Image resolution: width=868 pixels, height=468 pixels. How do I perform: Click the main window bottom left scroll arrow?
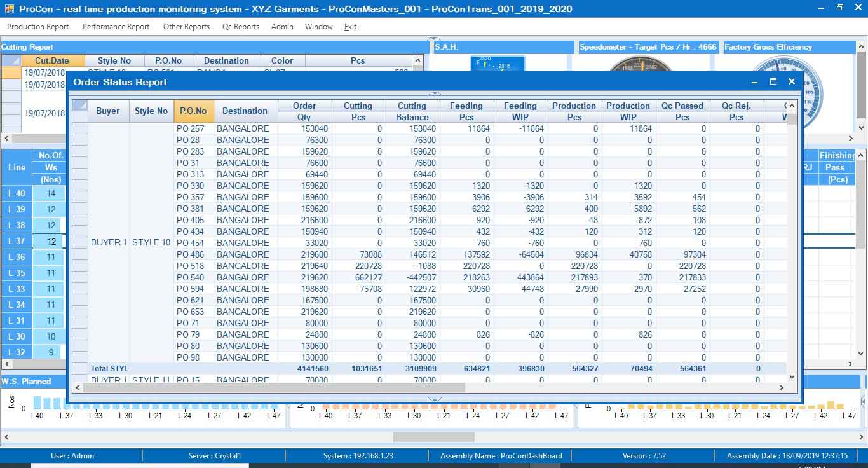6,437
